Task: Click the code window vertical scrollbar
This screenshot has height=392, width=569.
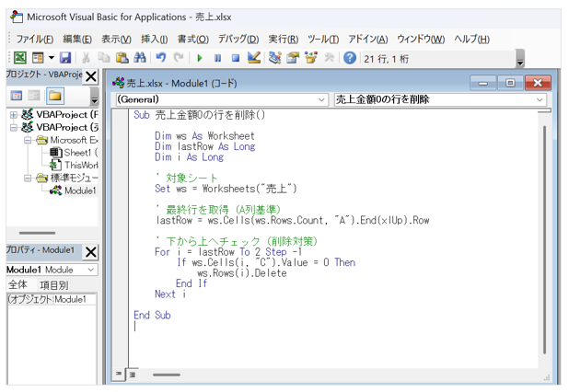Action: pos(544,239)
